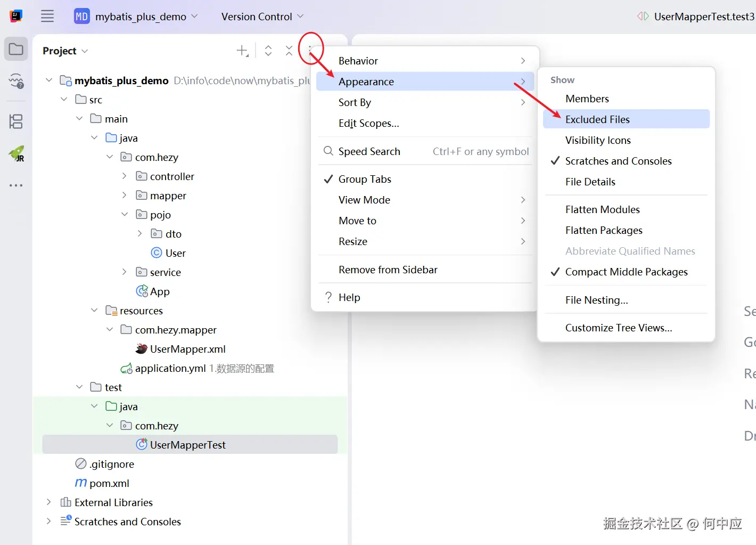Select the Scratches and Consoles tree node
756x545 pixels.
190,521
